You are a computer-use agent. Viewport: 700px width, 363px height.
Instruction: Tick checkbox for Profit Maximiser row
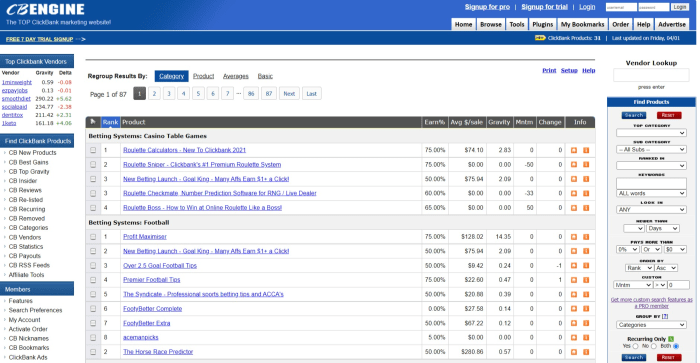(x=93, y=237)
